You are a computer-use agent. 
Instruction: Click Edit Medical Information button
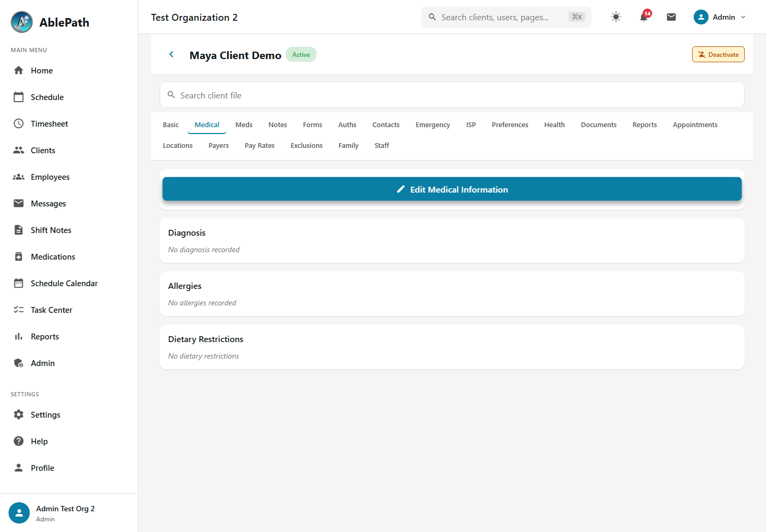pos(452,189)
